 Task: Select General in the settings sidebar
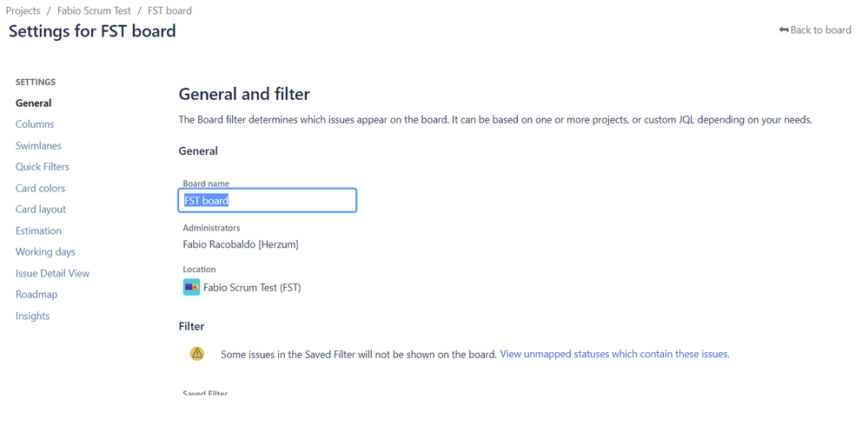coord(34,103)
